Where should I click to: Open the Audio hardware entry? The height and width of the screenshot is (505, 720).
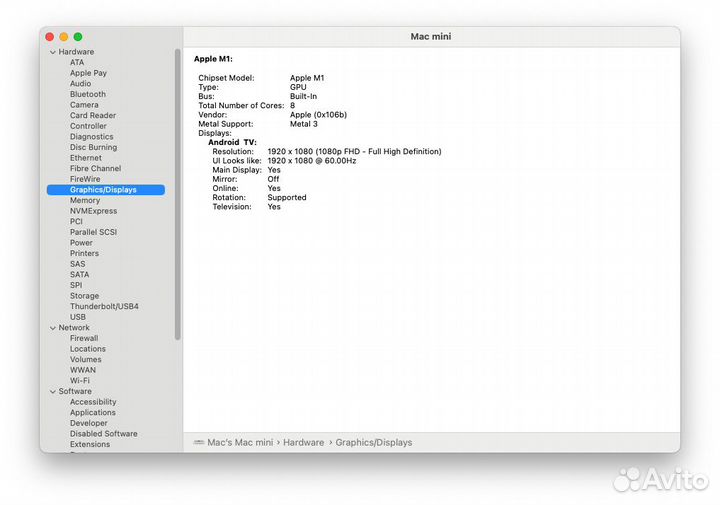80,84
